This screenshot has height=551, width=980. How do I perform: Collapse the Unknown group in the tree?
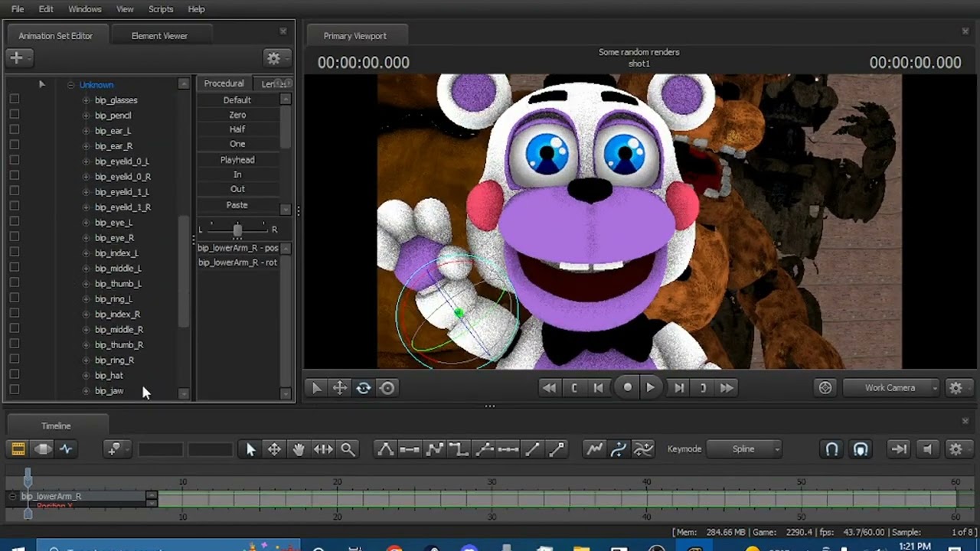pyautogui.click(x=70, y=85)
